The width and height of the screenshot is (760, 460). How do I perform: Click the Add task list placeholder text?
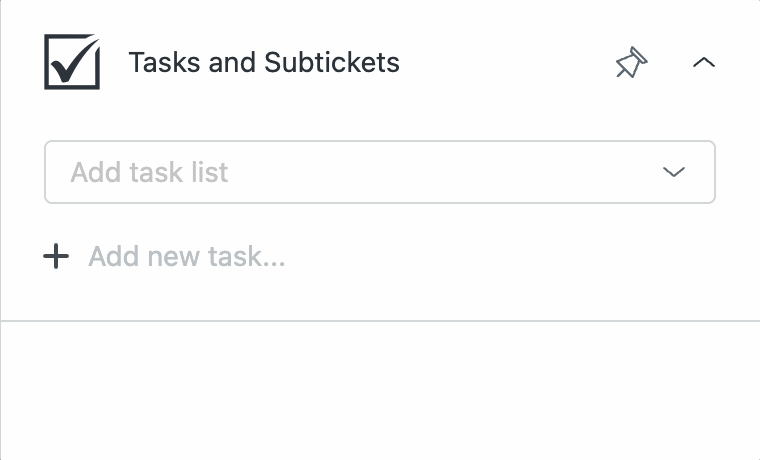click(149, 172)
